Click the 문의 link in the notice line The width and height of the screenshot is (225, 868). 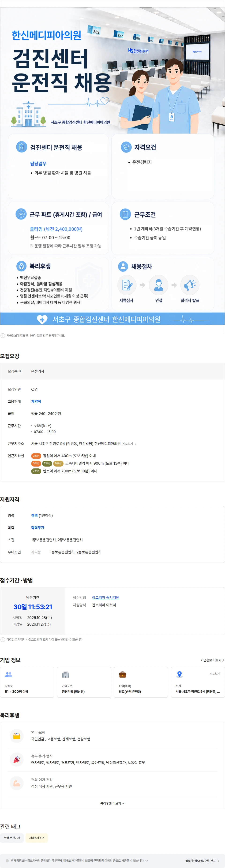51,336
